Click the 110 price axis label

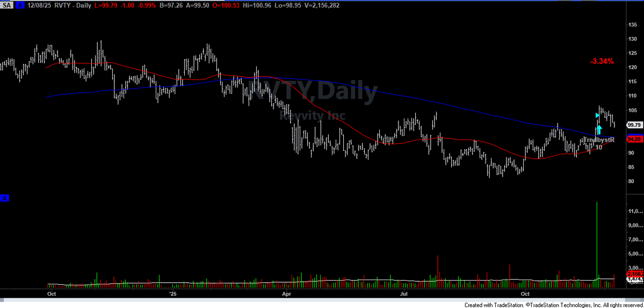click(634, 96)
